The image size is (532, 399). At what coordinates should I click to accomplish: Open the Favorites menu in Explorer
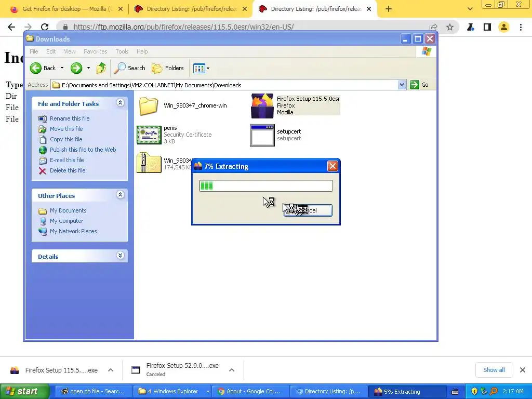pos(96,51)
